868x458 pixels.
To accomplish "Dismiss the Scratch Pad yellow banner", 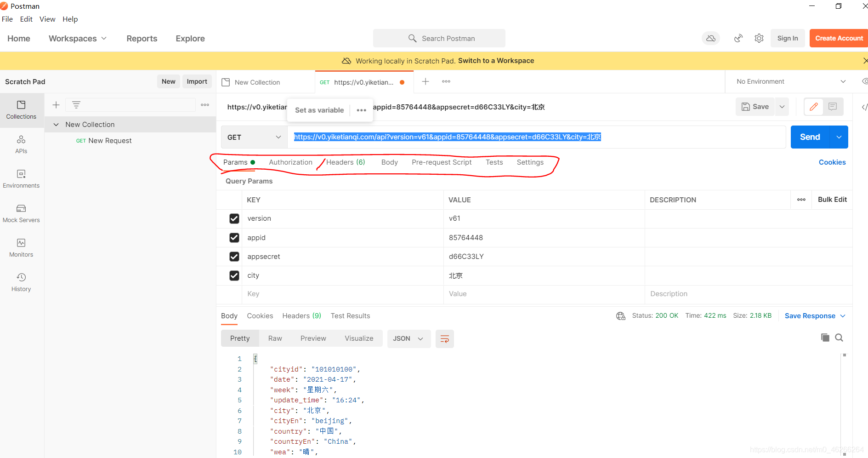I will click(865, 61).
